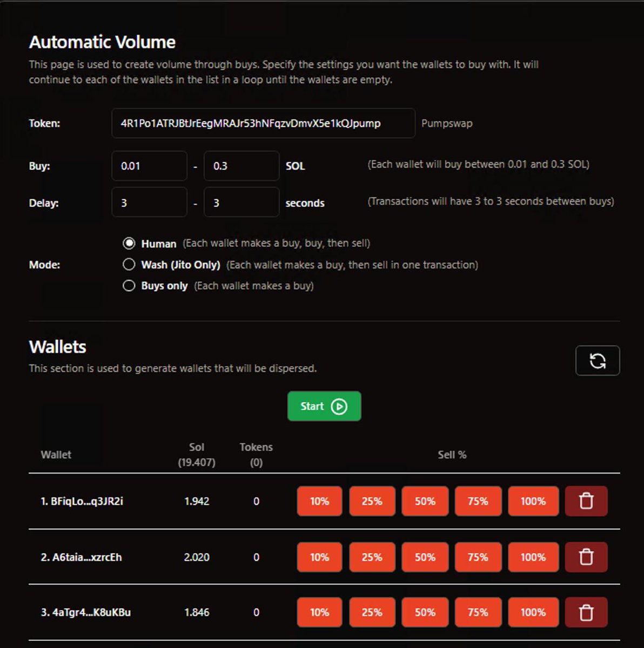Click the refresh wallets icon button
Image resolution: width=644 pixels, height=648 pixels.
click(x=598, y=360)
